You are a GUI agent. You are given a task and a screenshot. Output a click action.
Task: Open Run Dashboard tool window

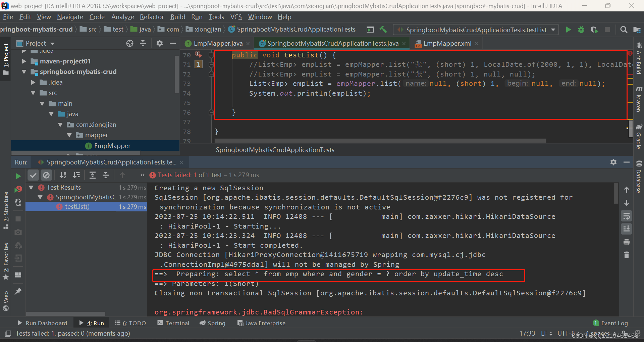(x=42, y=323)
